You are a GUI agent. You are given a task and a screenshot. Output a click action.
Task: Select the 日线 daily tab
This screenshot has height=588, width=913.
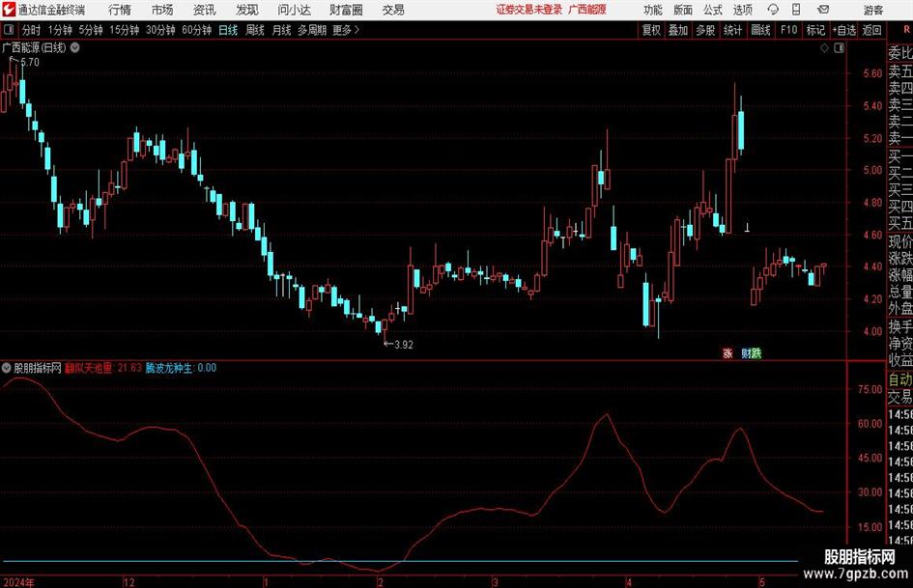click(228, 30)
